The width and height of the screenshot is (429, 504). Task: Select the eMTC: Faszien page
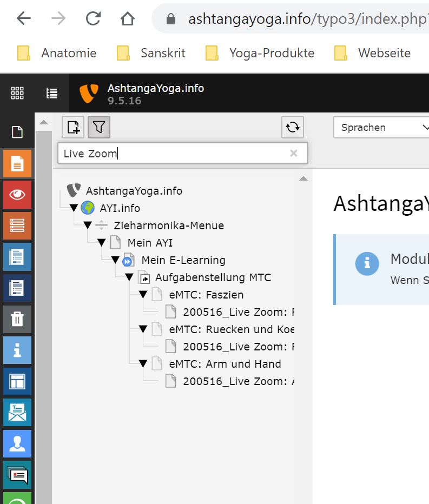[x=206, y=295]
